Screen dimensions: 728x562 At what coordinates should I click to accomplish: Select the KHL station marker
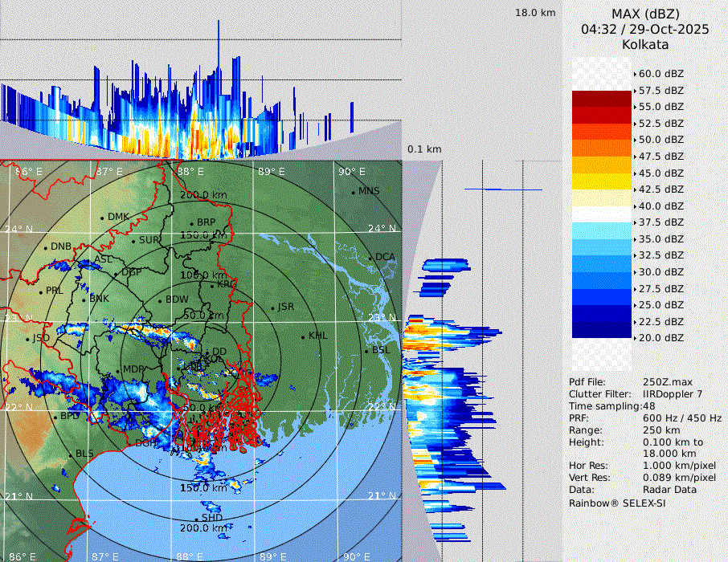[x=303, y=336]
